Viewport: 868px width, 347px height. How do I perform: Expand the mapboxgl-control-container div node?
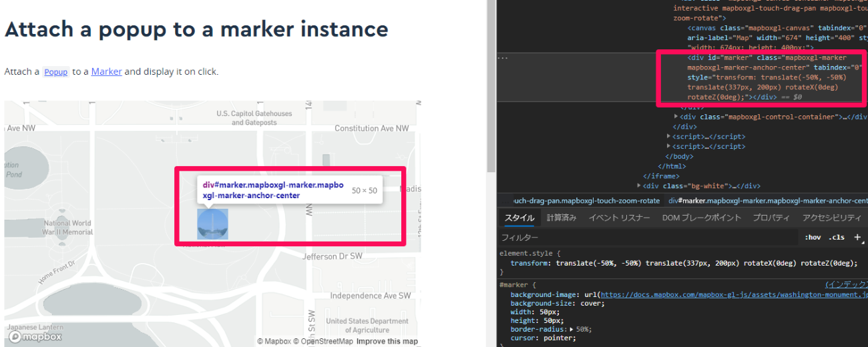[x=677, y=117]
